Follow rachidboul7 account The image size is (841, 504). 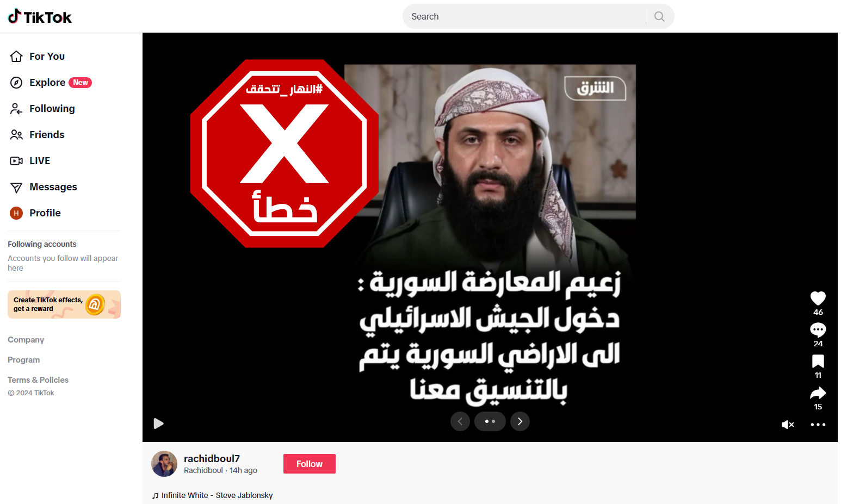tap(310, 464)
